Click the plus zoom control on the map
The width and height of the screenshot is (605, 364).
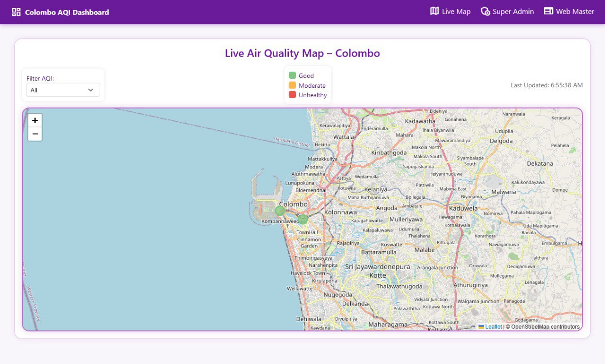[x=35, y=120]
